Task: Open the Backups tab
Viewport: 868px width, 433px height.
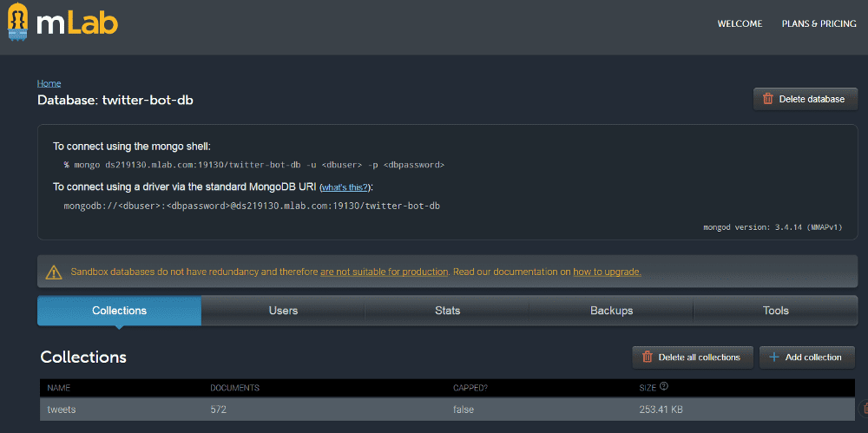Action: tap(611, 311)
